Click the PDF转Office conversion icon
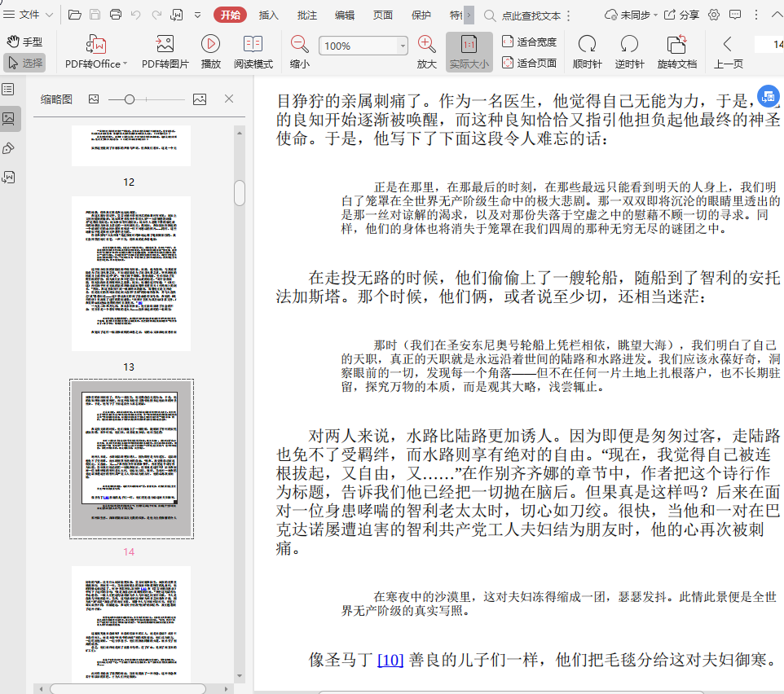784x694 pixels. tap(95, 45)
